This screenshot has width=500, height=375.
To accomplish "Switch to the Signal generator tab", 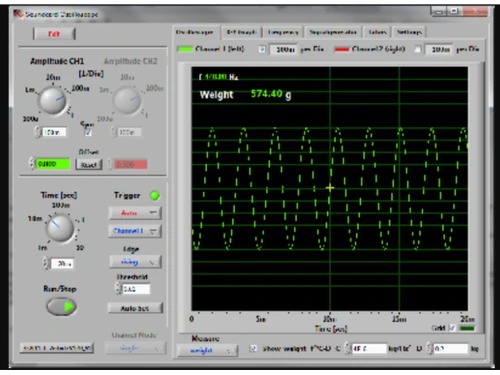I will click(333, 32).
